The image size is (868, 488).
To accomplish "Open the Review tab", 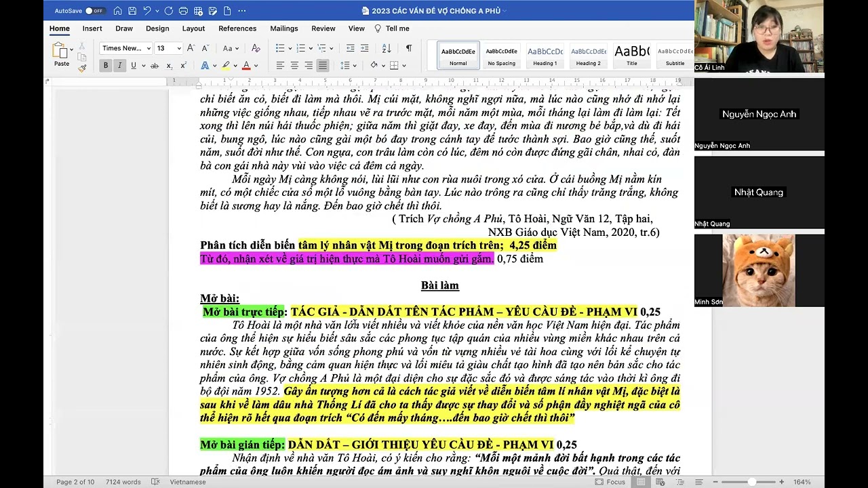I will pos(323,28).
